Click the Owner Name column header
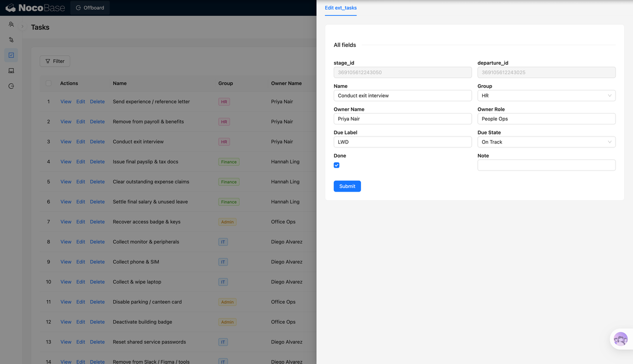The width and height of the screenshot is (633, 364). (x=286, y=83)
